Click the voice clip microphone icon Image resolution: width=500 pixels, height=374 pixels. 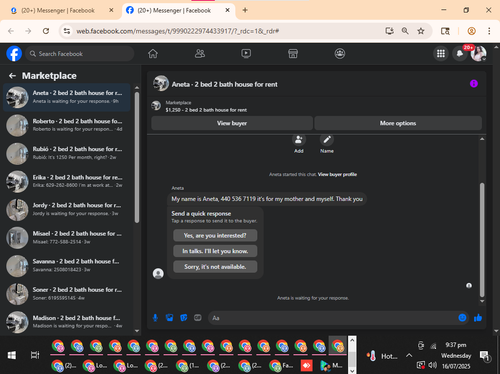tap(155, 318)
